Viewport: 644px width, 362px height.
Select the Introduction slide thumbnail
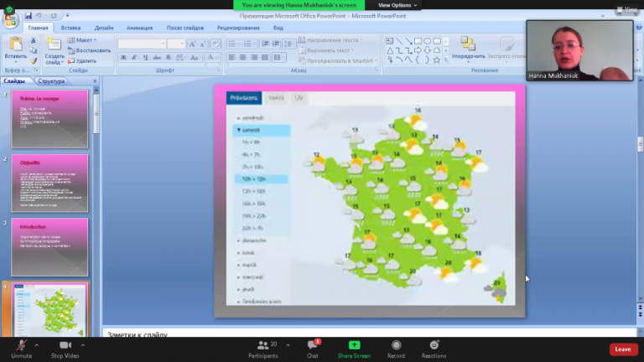coord(49,247)
